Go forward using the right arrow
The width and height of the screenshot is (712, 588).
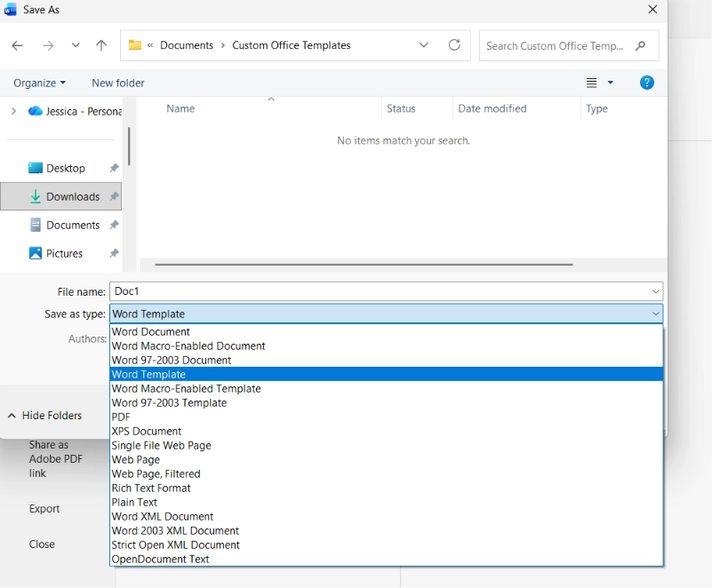pyautogui.click(x=48, y=45)
